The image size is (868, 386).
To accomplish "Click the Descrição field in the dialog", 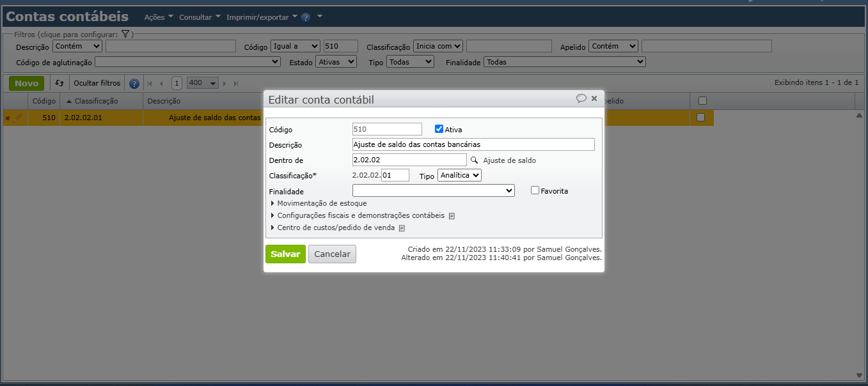I will click(473, 144).
